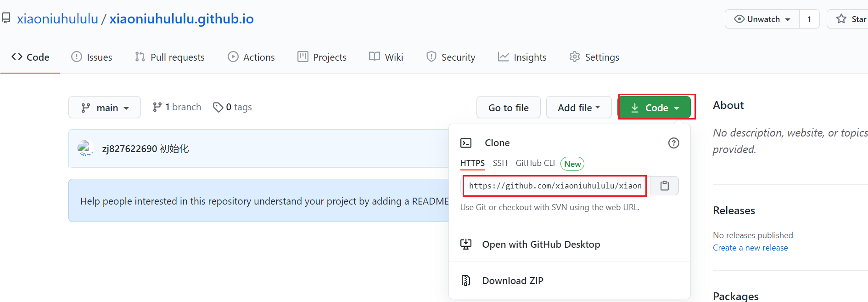Click the branch icon next to 1 branch
Image resolution: width=868 pixels, height=302 pixels.
tap(157, 107)
